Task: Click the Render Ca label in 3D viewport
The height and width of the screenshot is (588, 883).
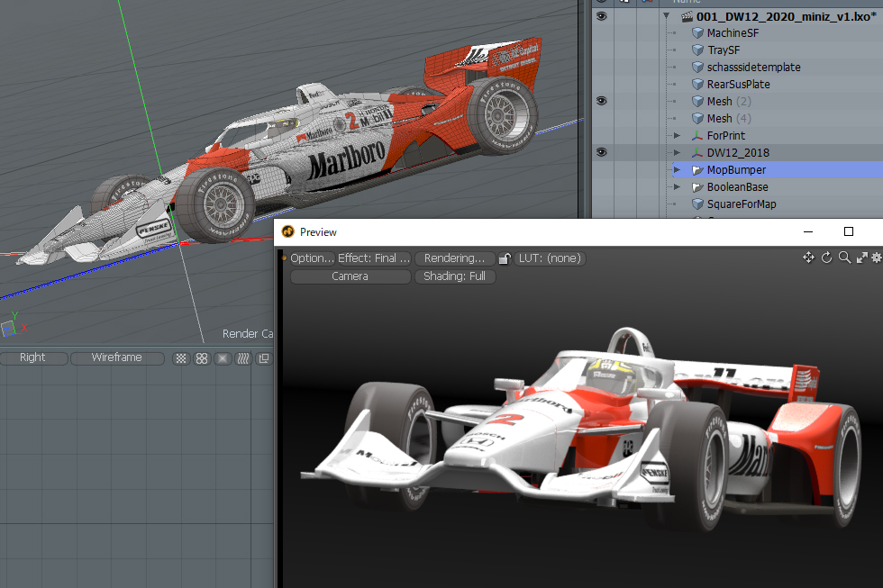Action: (248, 334)
